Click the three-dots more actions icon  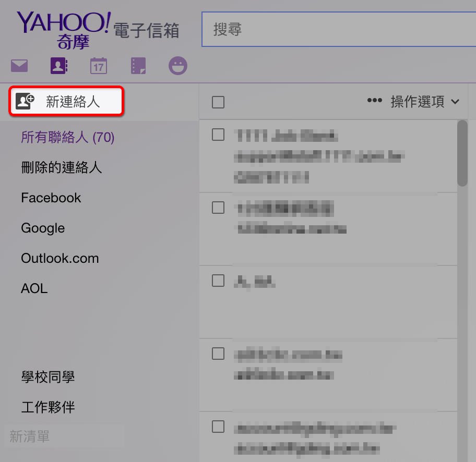pos(374,101)
